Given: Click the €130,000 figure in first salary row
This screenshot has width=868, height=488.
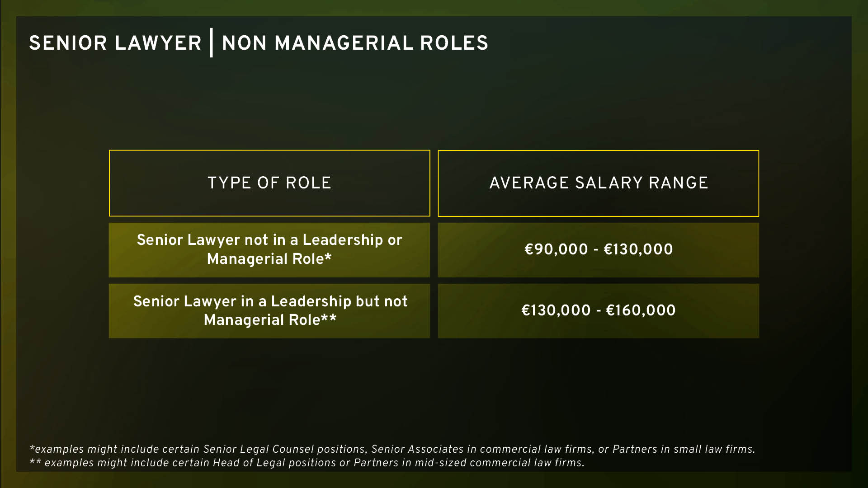Looking at the screenshot, I should [638, 249].
